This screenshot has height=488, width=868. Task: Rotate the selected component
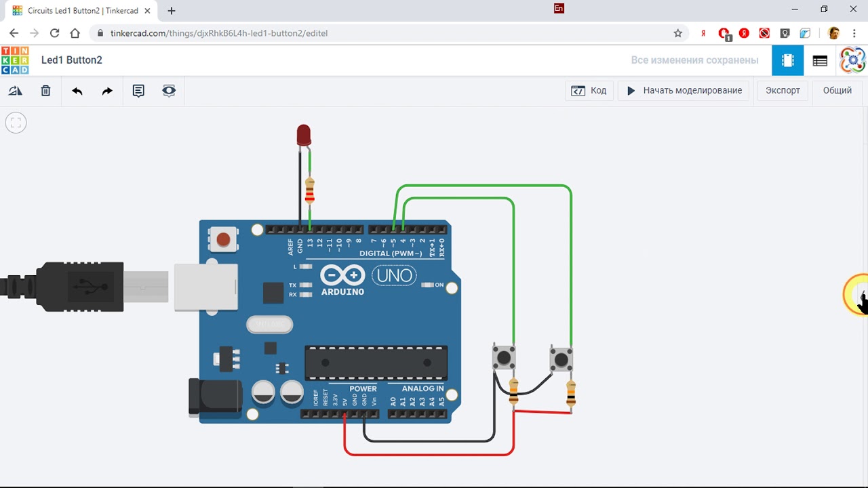click(x=15, y=90)
